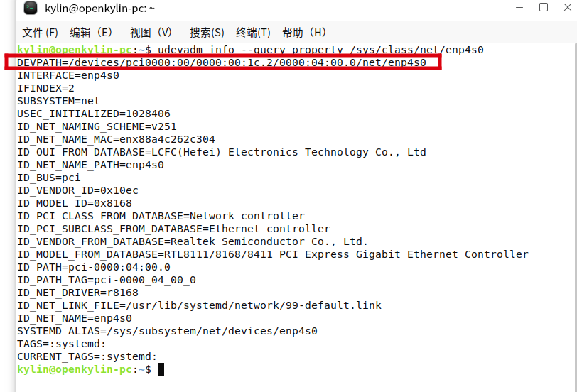577x392 pixels.
Task: Close the terminal window
Action: coord(568,7)
